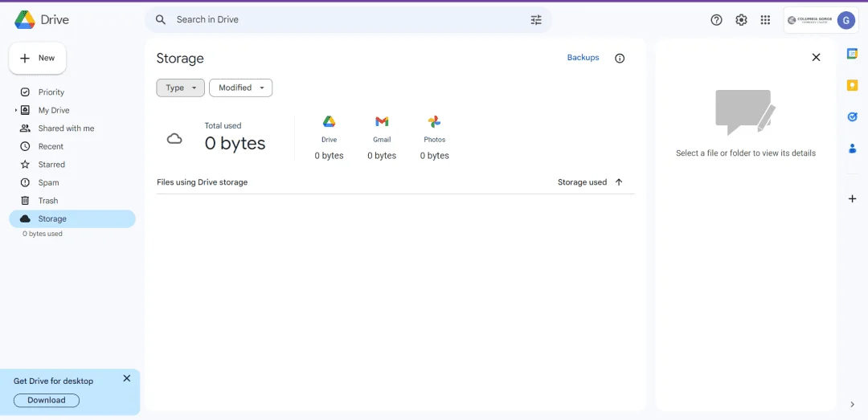Click the Columbia Gorge college logo
Viewport: 868px width, 420px height.
(x=809, y=20)
